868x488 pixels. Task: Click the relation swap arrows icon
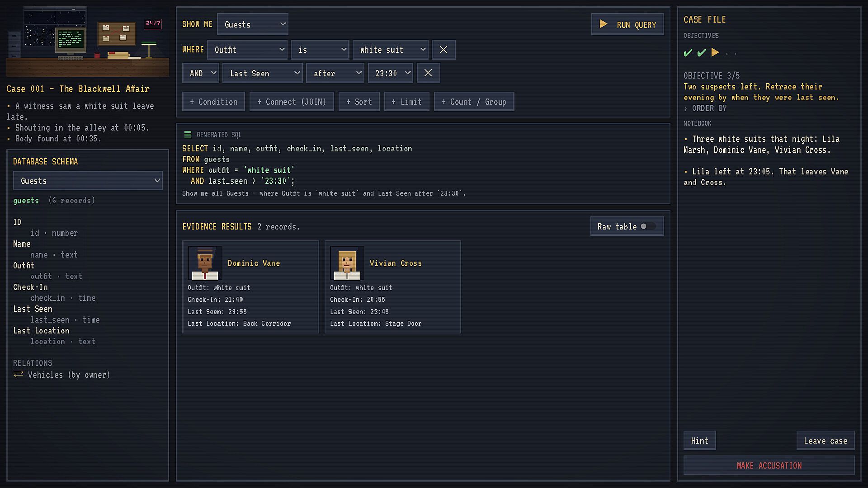[19, 374]
